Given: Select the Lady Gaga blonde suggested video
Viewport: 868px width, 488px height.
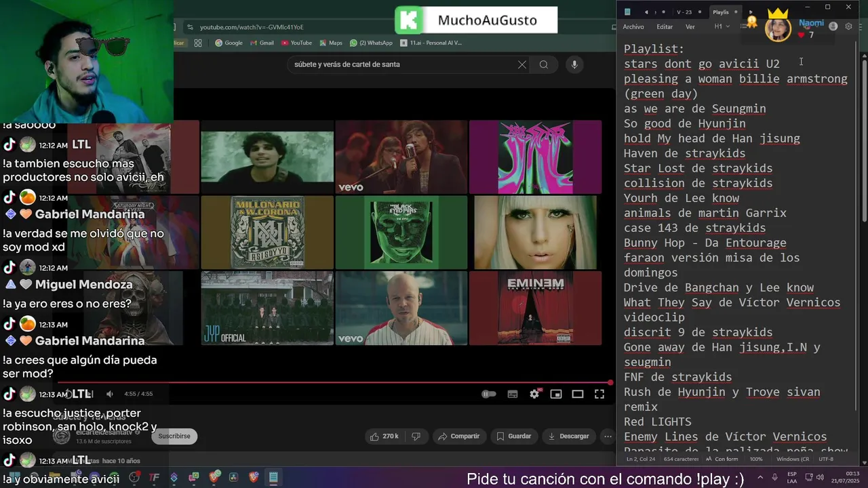Looking at the screenshot, I should (535, 232).
